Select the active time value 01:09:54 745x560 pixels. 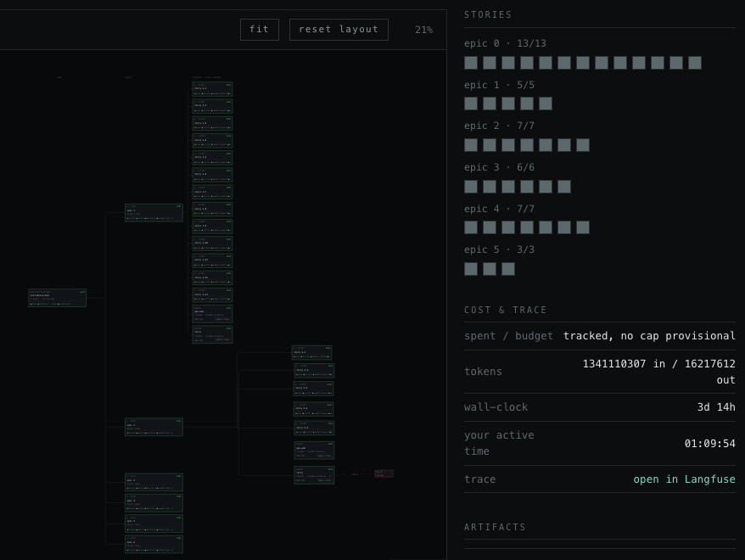click(710, 444)
